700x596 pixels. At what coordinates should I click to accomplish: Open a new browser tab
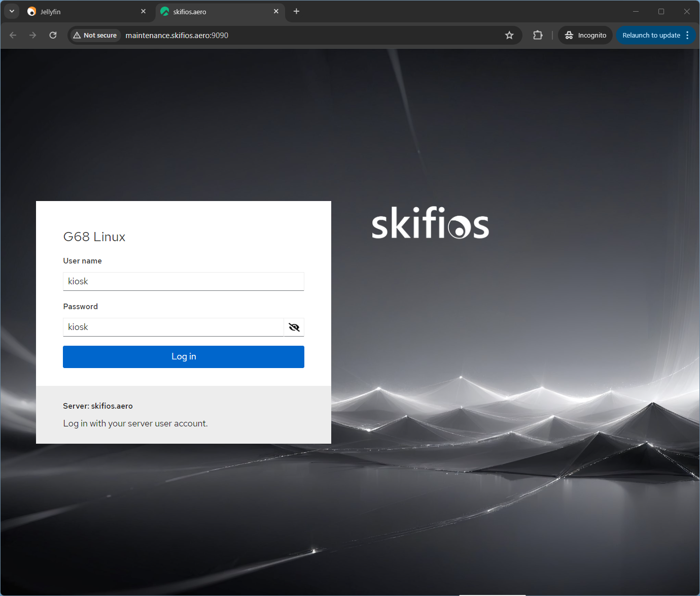pyautogui.click(x=296, y=11)
